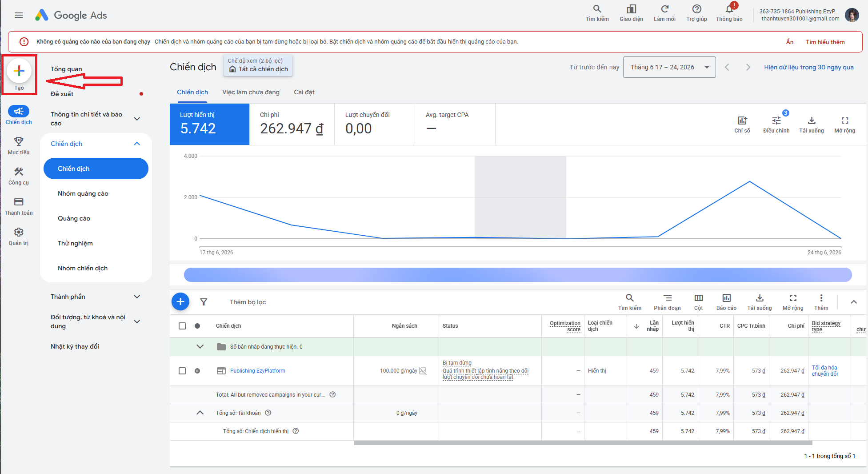Image resolution: width=868 pixels, height=474 pixels.
Task: Toggle paused status icon of Publishing EzyPlatform
Action: [x=197, y=371]
